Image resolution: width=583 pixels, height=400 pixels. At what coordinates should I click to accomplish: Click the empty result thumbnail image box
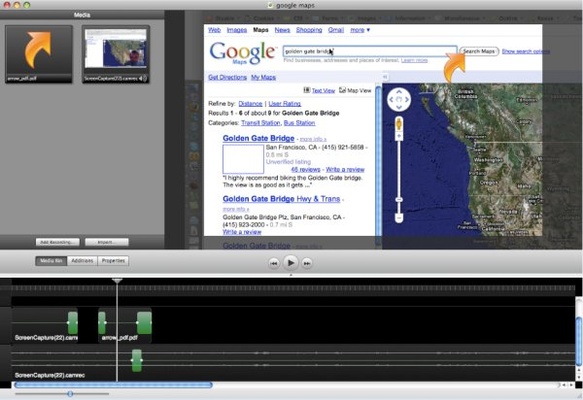[x=243, y=159]
